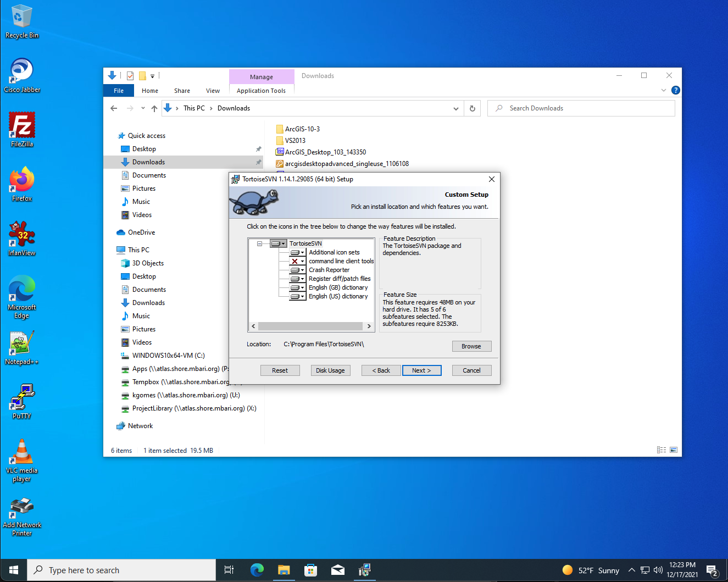
Task: Select the VS2013 folder
Action: click(x=295, y=141)
